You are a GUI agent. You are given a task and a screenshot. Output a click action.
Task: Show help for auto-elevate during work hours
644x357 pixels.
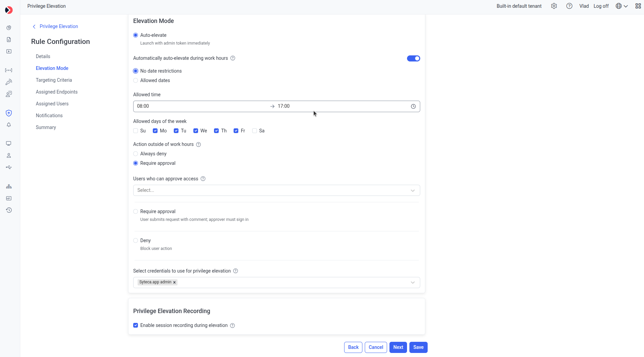pyautogui.click(x=233, y=58)
